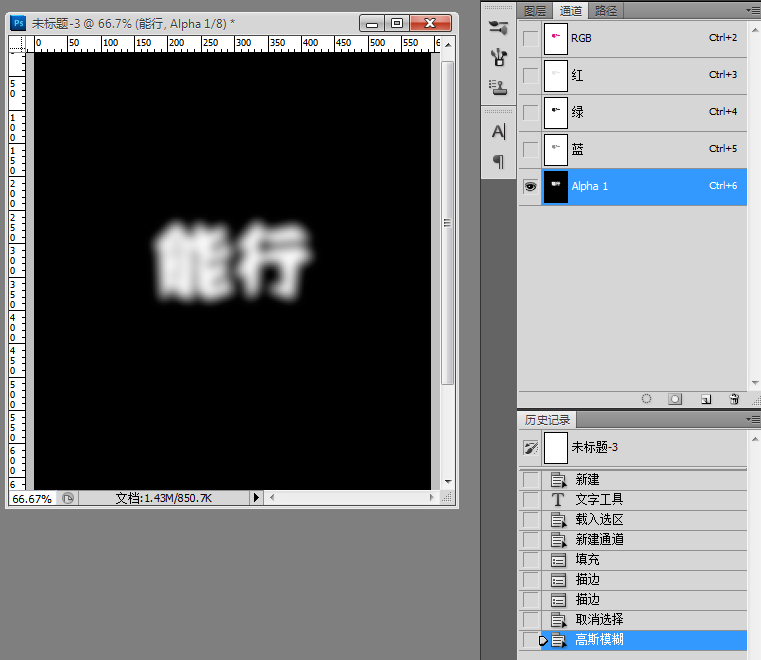
Task: Open the Tool Presets stamp icon
Action: point(498,87)
